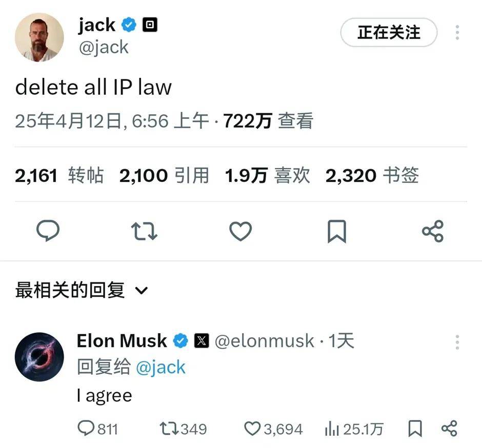This screenshot has height=448, width=482.
Task: Open the reply icon on Elon Musk's comment
Action: coord(86,428)
